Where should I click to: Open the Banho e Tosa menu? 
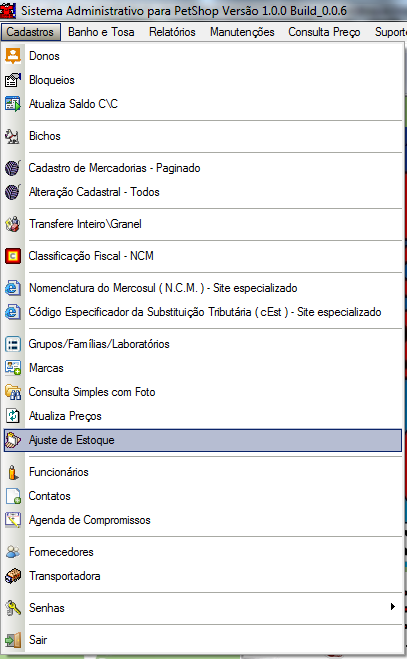[x=101, y=32]
